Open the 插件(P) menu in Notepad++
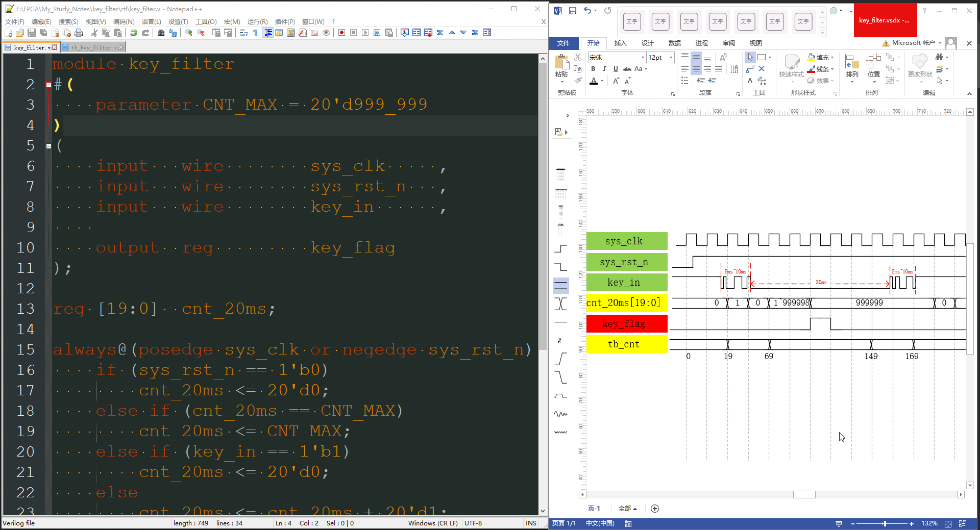 [285, 22]
